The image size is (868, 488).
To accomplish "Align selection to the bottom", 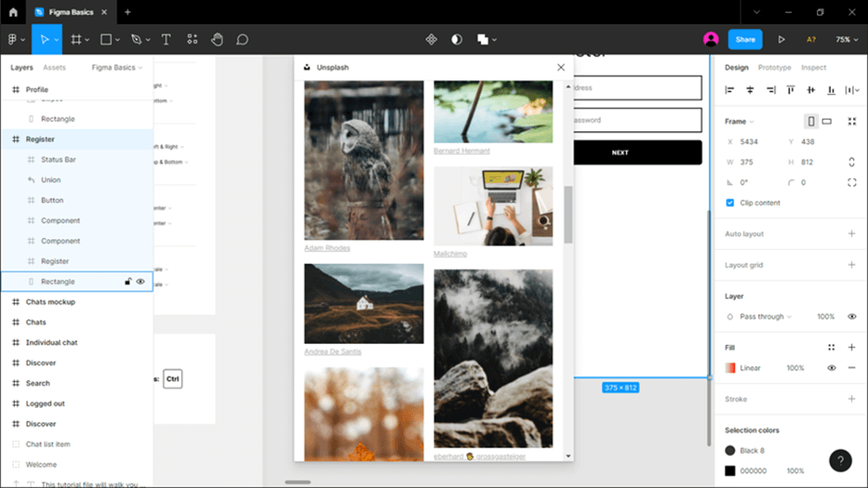I will pos(831,89).
